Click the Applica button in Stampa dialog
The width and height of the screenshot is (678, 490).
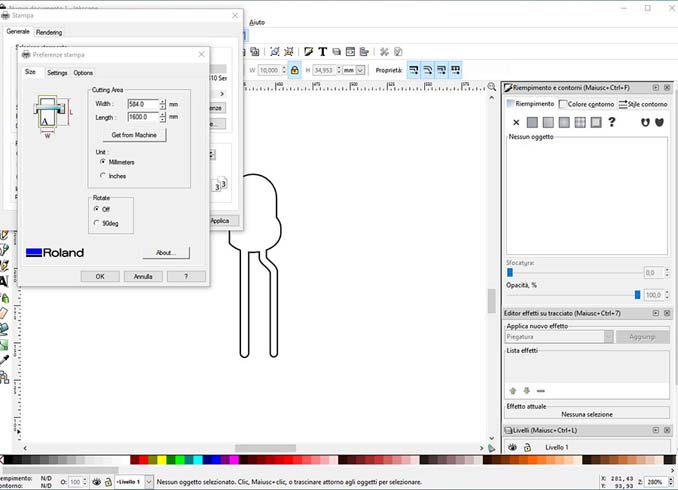[224, 221]
